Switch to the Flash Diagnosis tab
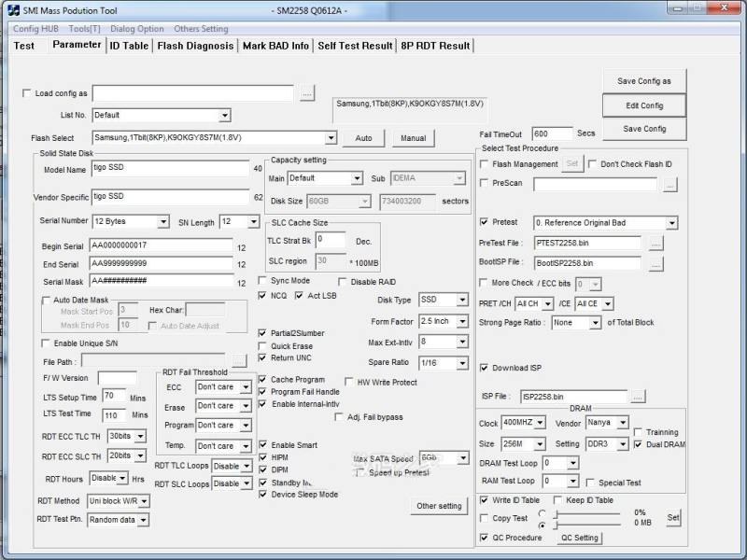The height and width of the screenshot is (560, 747). (195, 46)
